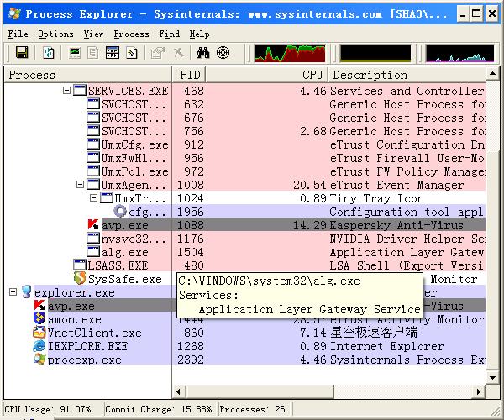The image size is (504, 420).
Task: Click the Save floppy disk toolbar icon
Action: (x=22, y=52)
